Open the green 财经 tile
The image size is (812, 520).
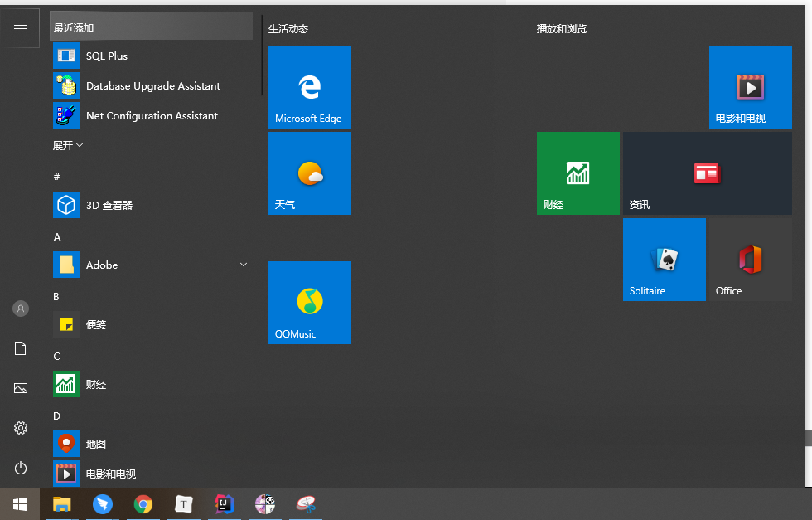pyautogui.click(x=578, y=173)
